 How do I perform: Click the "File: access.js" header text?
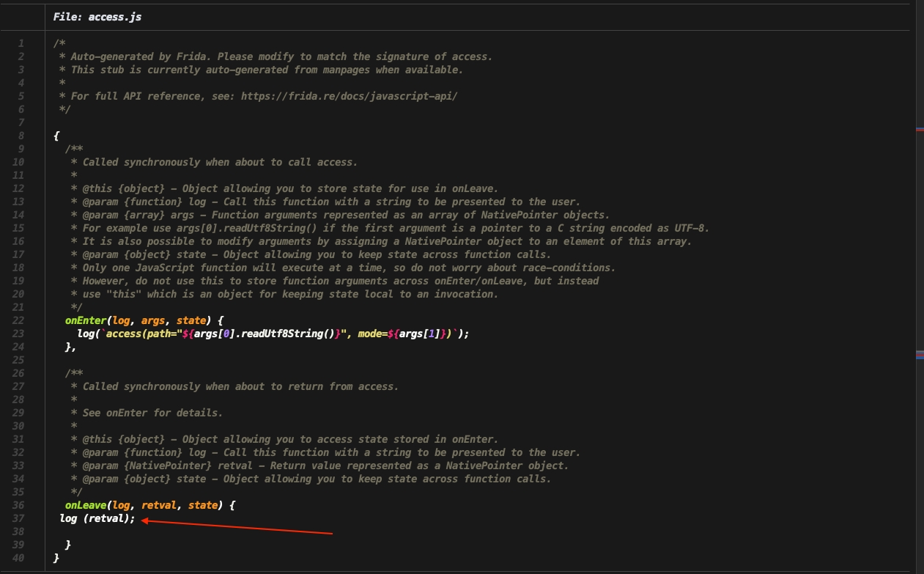tap(97, 17)
